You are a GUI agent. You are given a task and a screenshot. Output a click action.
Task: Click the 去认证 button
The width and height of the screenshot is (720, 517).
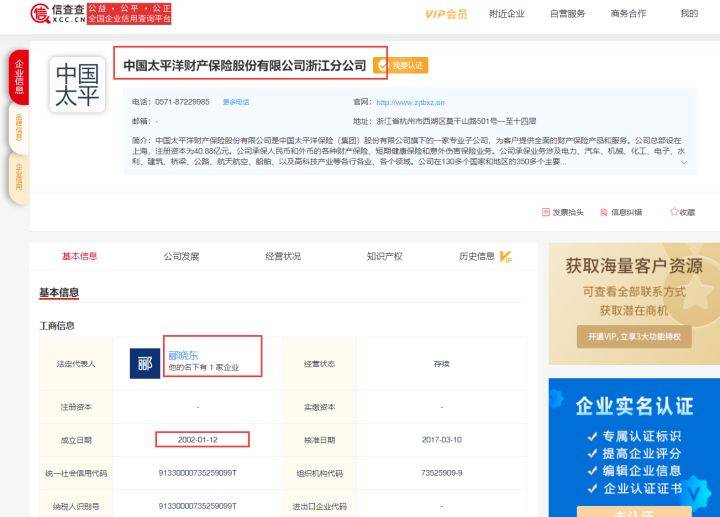tap(634, 512)
